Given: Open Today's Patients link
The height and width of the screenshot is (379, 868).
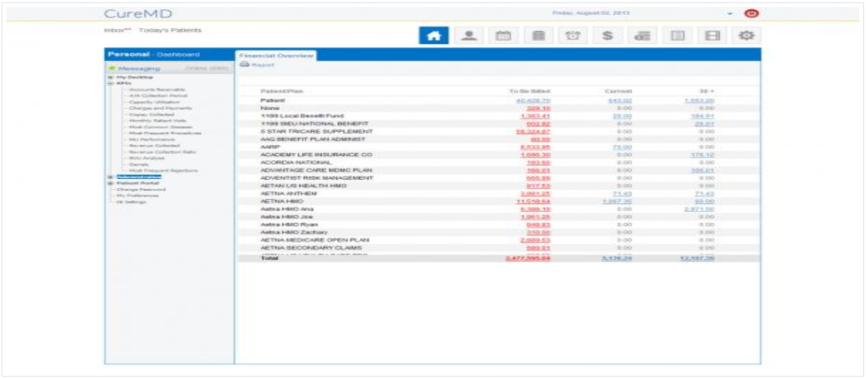Looking at the screenshot, I should tap(170, 30).
